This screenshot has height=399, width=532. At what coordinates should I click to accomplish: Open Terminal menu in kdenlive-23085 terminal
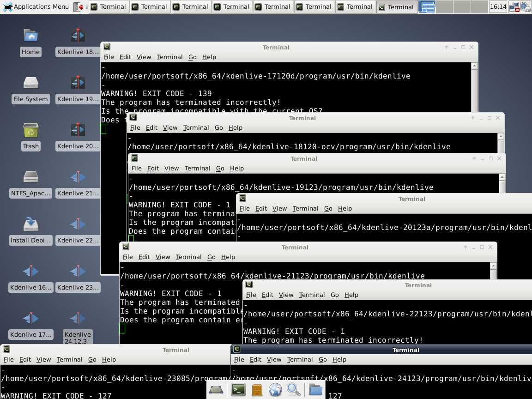pyautogui.click(x=69, y=359)
